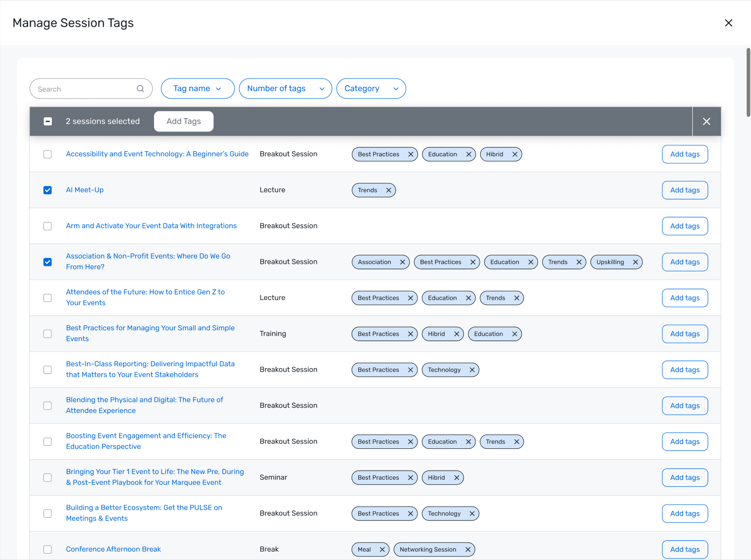
Task: Select the Conference Afternoon Break checkbox
Action: tap(47, 550)
